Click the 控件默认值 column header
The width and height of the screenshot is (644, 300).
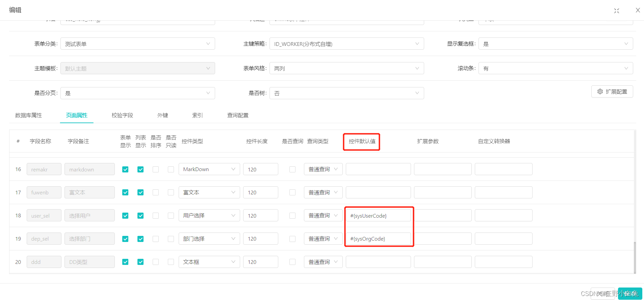click(x=362, y=141)
